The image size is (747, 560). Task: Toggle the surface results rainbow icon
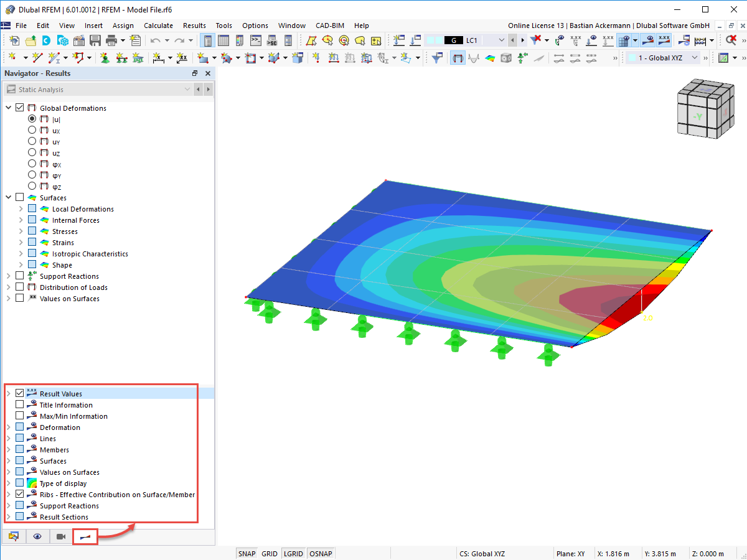click(x=490, y=58)
